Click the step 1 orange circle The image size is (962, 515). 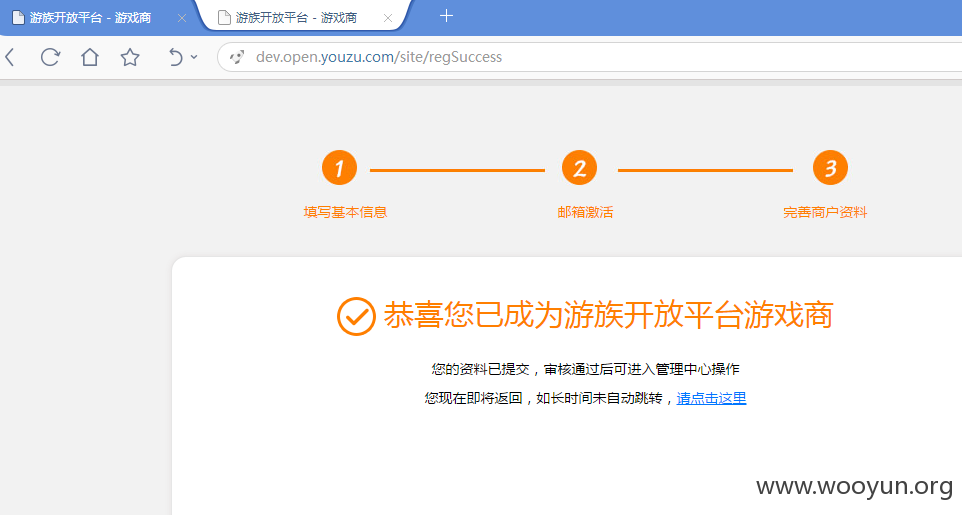(339, 168)
